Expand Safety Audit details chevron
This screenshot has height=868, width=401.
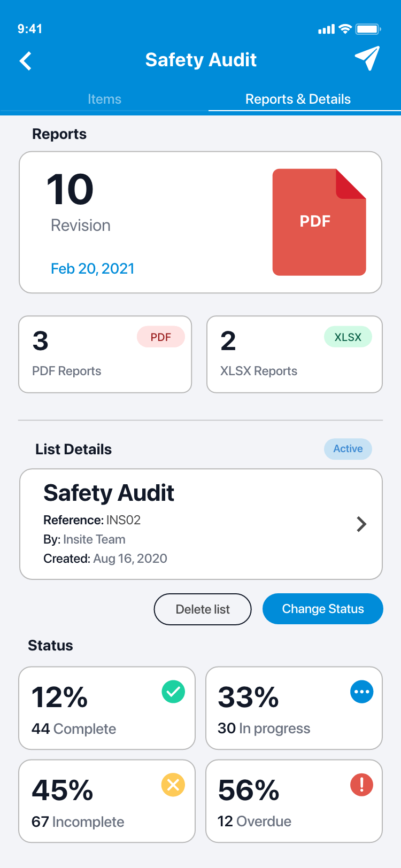pos(361,524)
